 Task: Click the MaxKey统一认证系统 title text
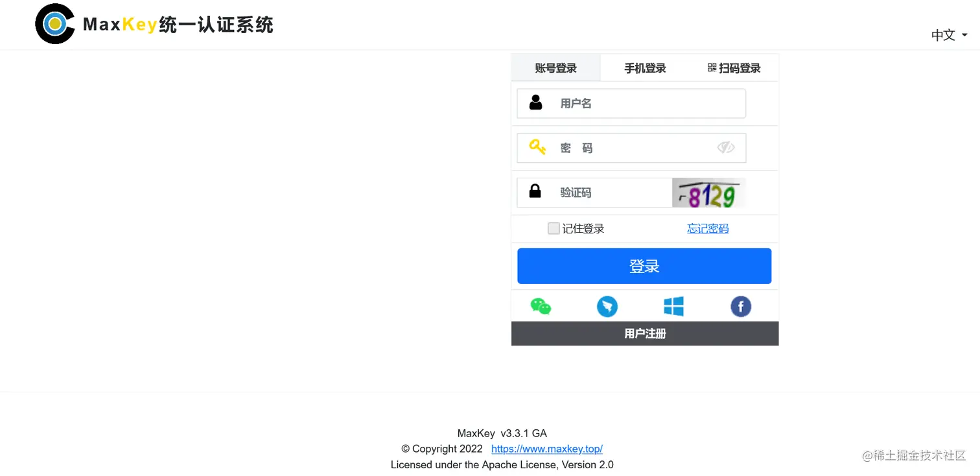coord(178,25)
